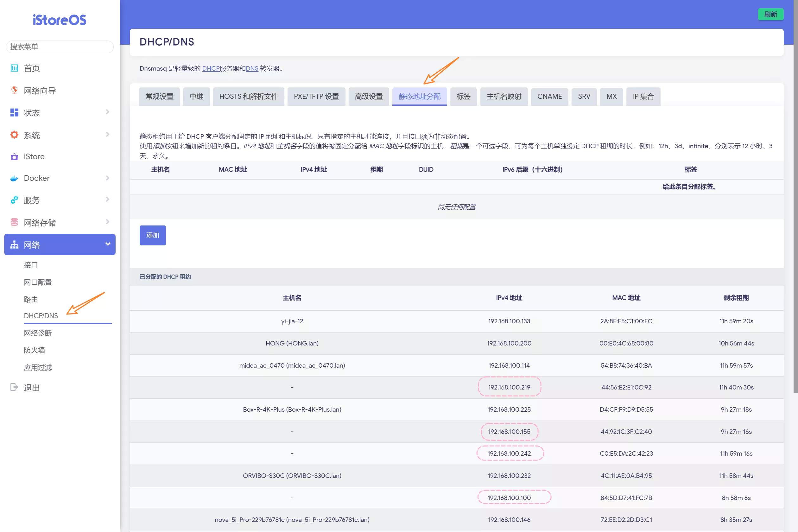Expand the 服务 menu chevron
The width and height of the screenshot is (798, 532).
(x=108, y=199)
